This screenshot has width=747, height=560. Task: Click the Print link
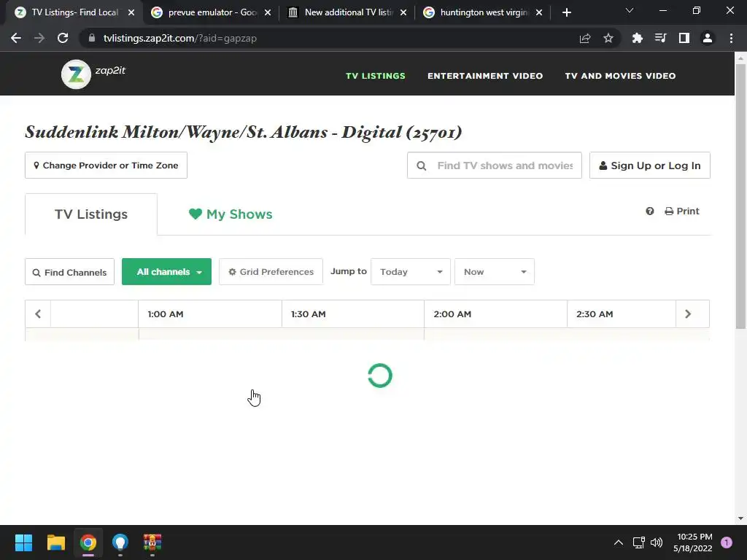pos(682,211)
